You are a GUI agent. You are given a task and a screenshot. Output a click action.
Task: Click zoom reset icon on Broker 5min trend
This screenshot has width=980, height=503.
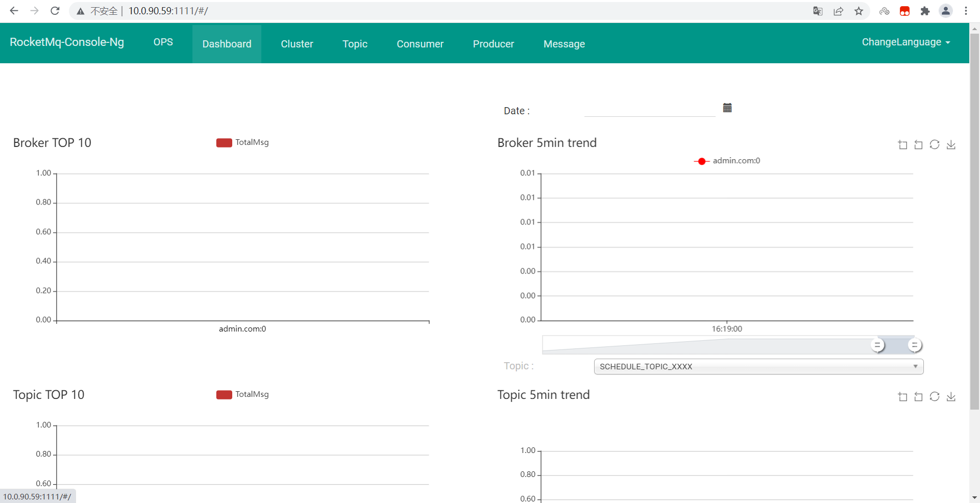(x=918, y=145)
